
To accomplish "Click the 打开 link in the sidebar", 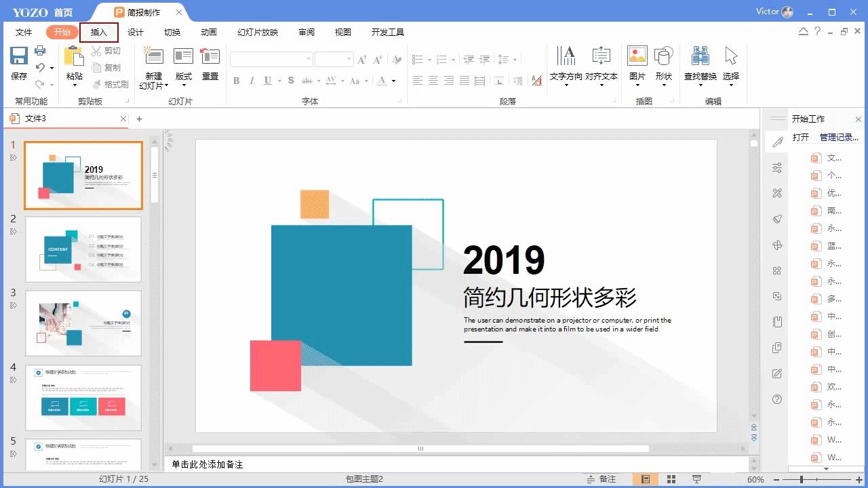I will point(800,137).
